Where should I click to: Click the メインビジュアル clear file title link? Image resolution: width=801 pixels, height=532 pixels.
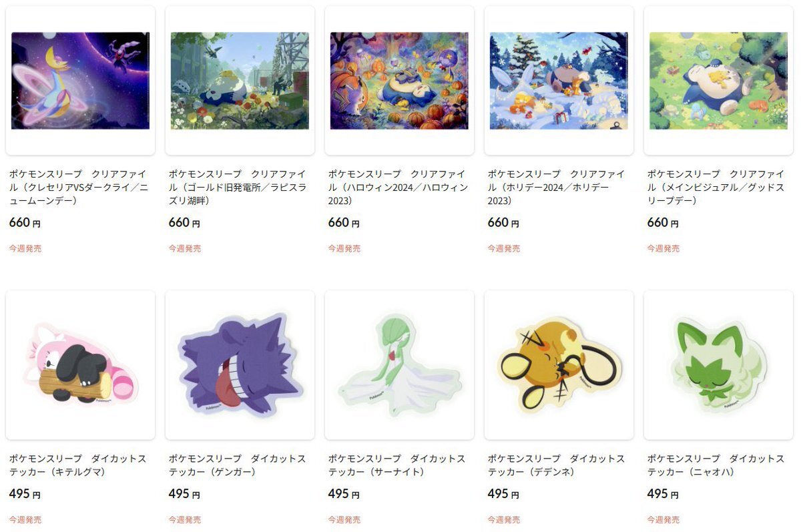point(717,187)
